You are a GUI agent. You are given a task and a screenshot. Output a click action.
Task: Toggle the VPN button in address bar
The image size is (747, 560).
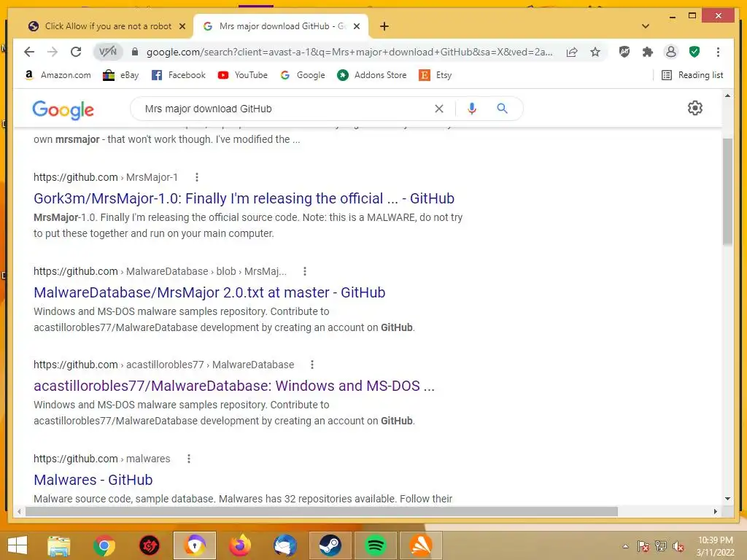pyautogui.click(x=108, y=52)
